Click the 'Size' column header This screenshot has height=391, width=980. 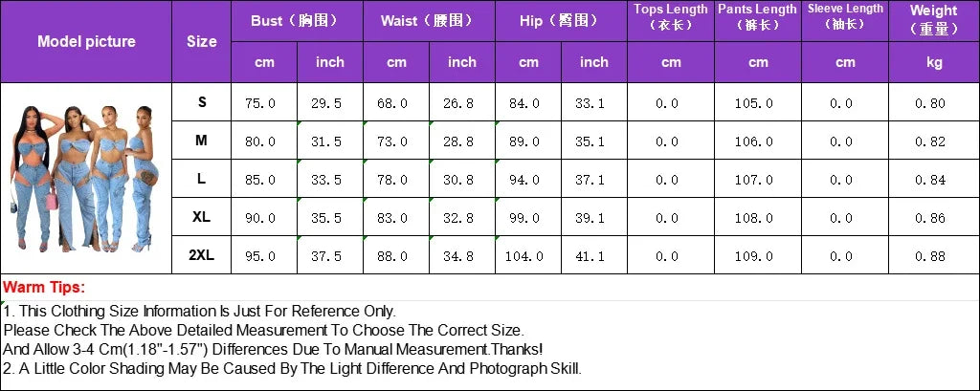[201, 41]
